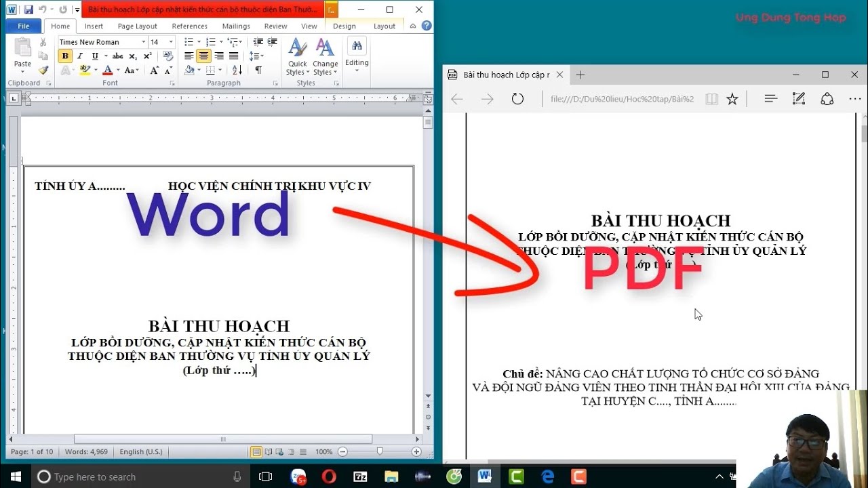
Task: Open Change Case Aa dropdown
Action: point(132,70)
